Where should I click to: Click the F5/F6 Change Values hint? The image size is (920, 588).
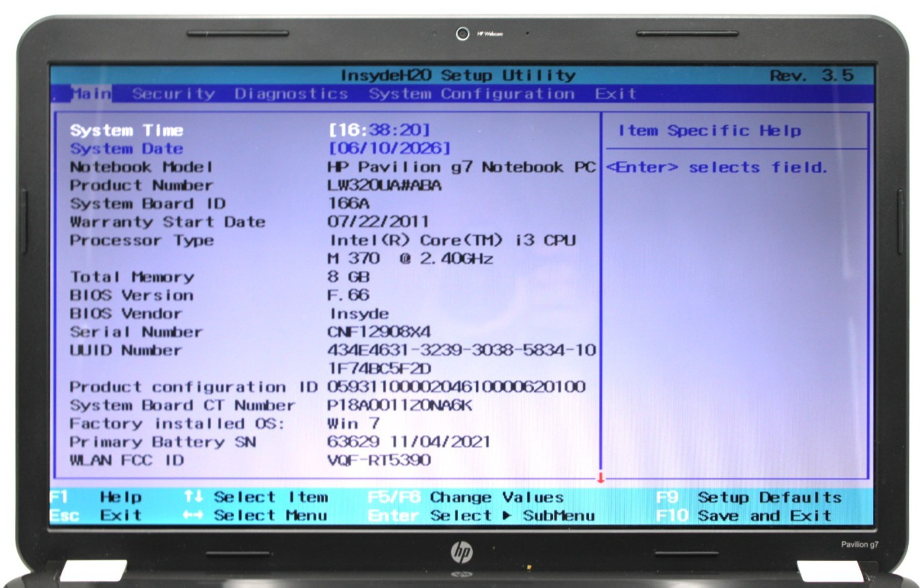[x=466, y=497]
